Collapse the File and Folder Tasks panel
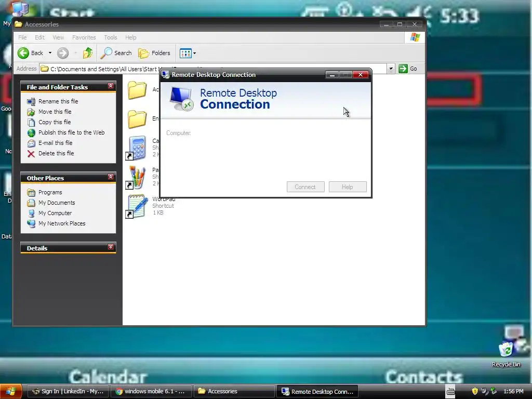 point(111,86)
